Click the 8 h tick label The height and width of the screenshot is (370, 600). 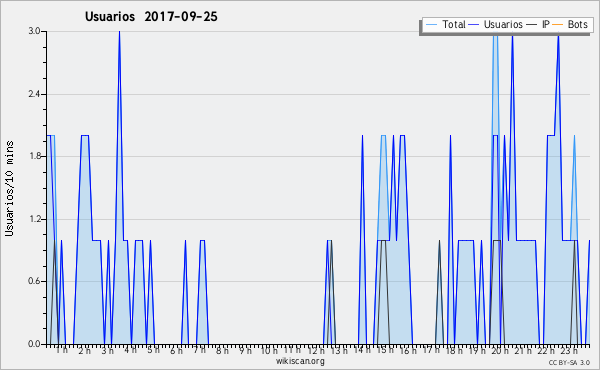[222, 350]
